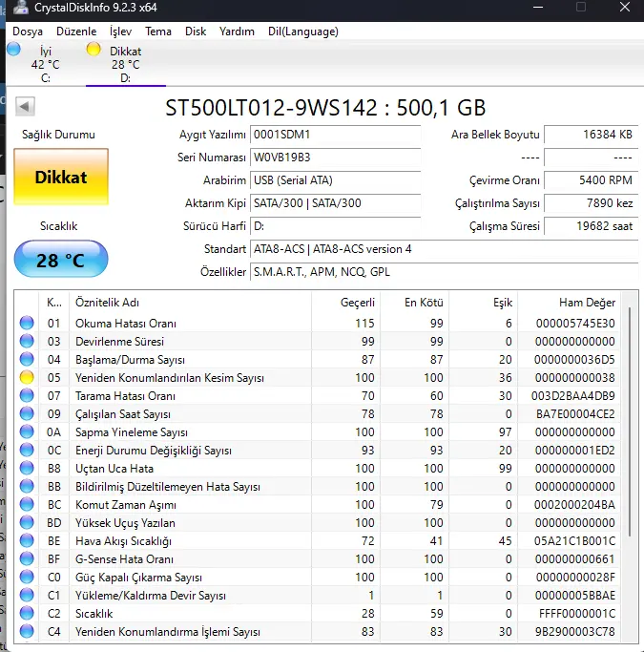The width and height of the screenshot is (644, 652).
Task: Click the Ham Değer column header
Action: [x=569, y=303]
